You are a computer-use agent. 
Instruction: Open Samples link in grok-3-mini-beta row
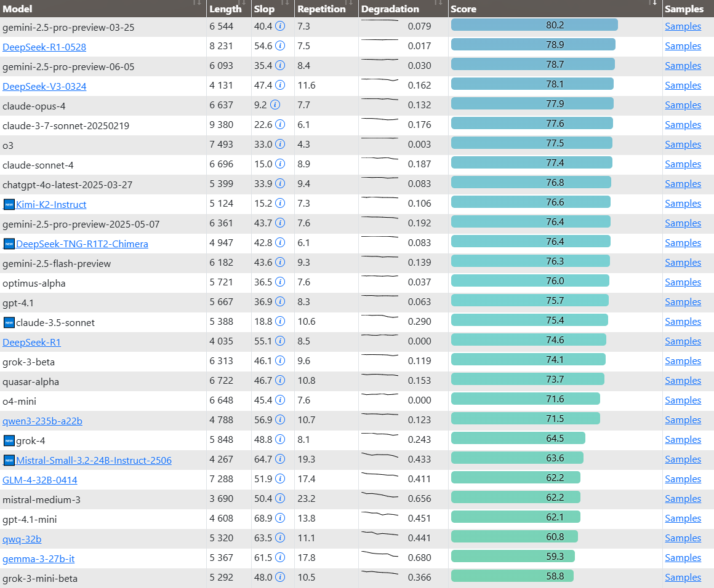(683, 577)
